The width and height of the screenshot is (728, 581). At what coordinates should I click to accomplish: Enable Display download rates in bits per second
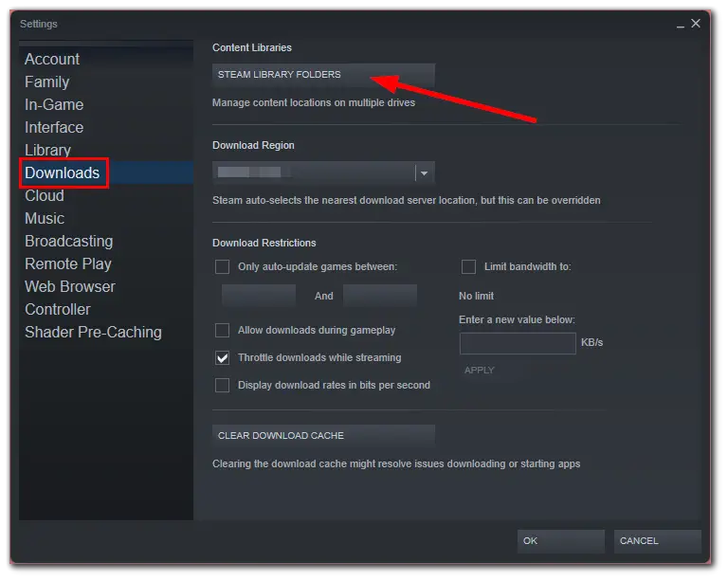[x=223, y=385]
